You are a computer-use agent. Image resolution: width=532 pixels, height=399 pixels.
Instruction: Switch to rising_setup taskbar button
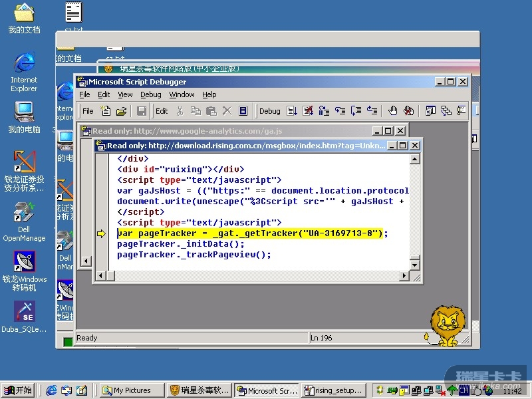(334, 390)
